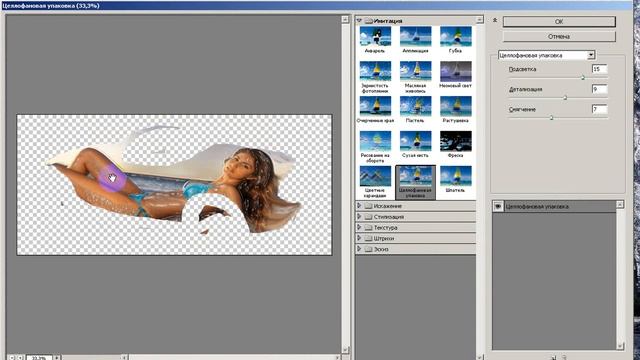Click the filter list scrollbar up arrow

(x=480, y=20)
